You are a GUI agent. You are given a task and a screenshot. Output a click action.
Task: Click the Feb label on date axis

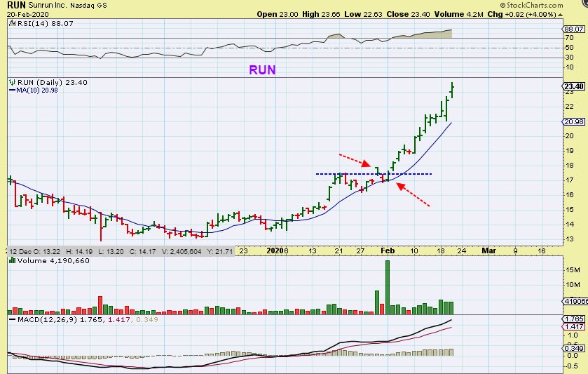point(388,251)
